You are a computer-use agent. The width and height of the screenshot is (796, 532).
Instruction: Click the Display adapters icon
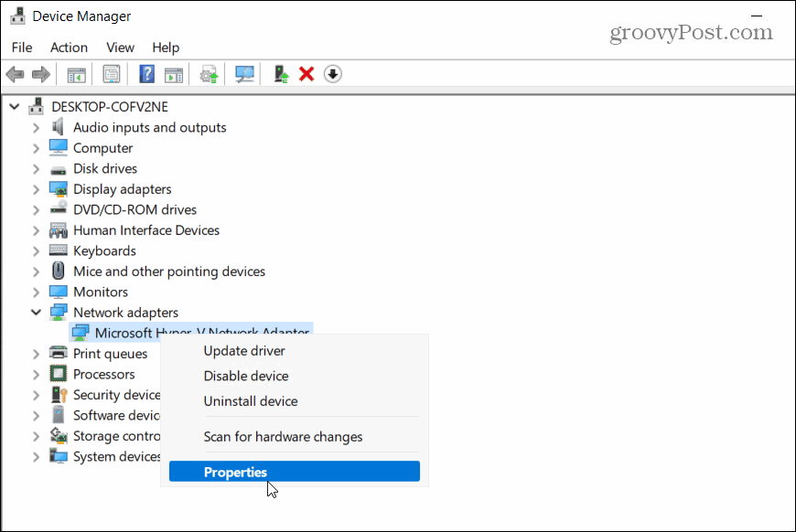[x=59, y=188]
